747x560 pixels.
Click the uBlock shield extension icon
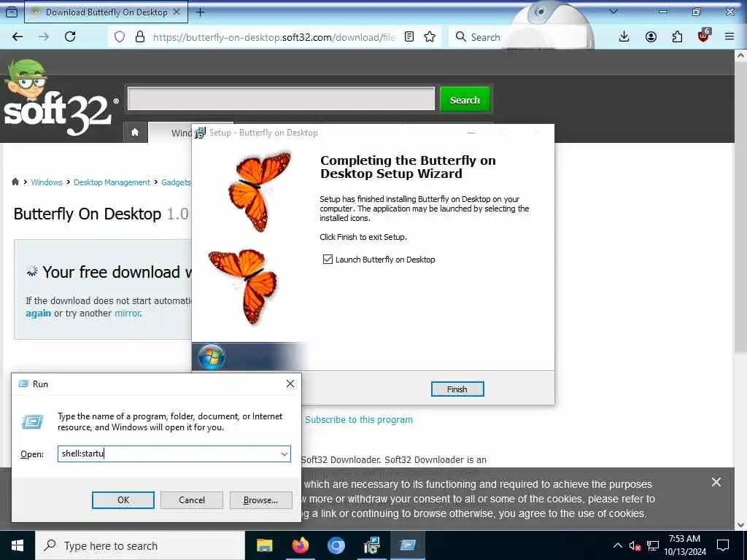click(x=704, y=36)
